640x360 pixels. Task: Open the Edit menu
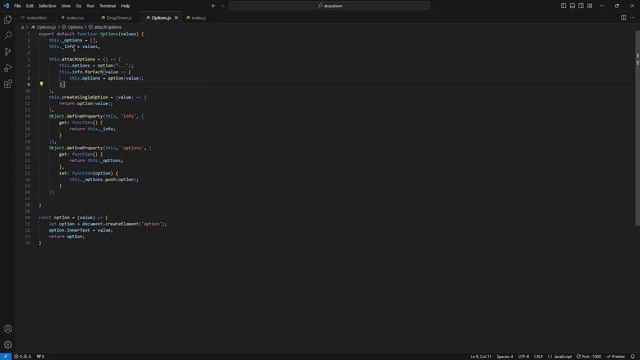(29, 6)
